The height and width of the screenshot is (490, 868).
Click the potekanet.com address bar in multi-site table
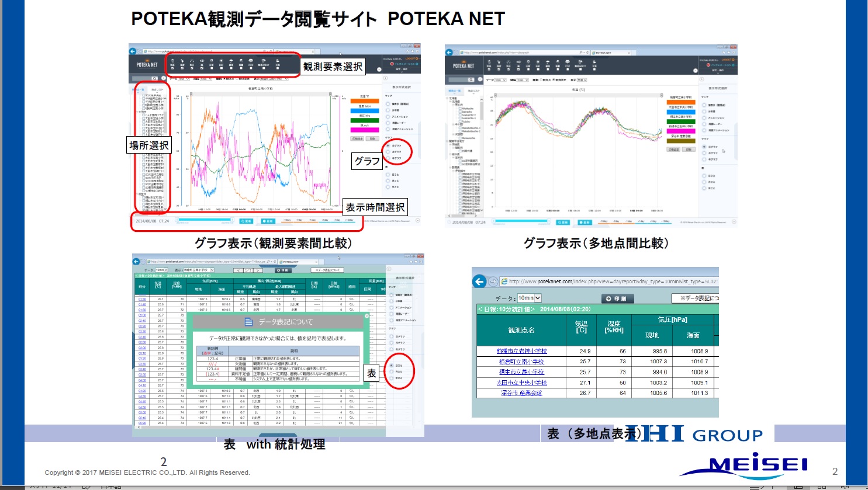pos(609,282)
